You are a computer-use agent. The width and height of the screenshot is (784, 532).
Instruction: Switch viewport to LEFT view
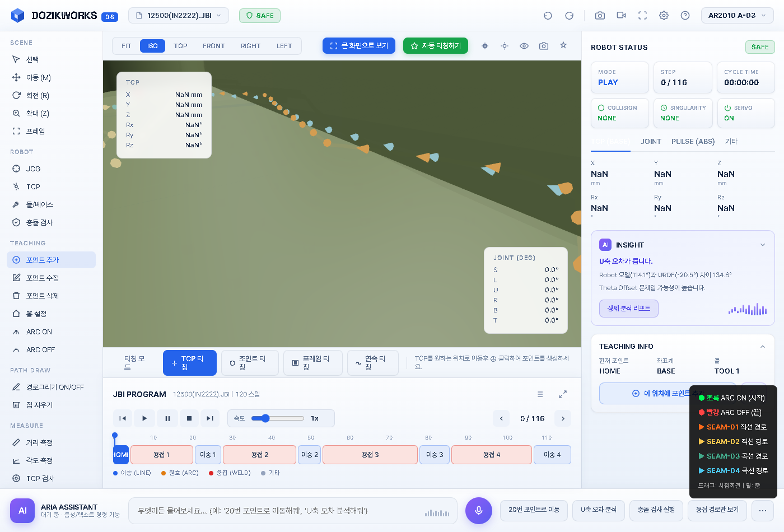point(284,46)
